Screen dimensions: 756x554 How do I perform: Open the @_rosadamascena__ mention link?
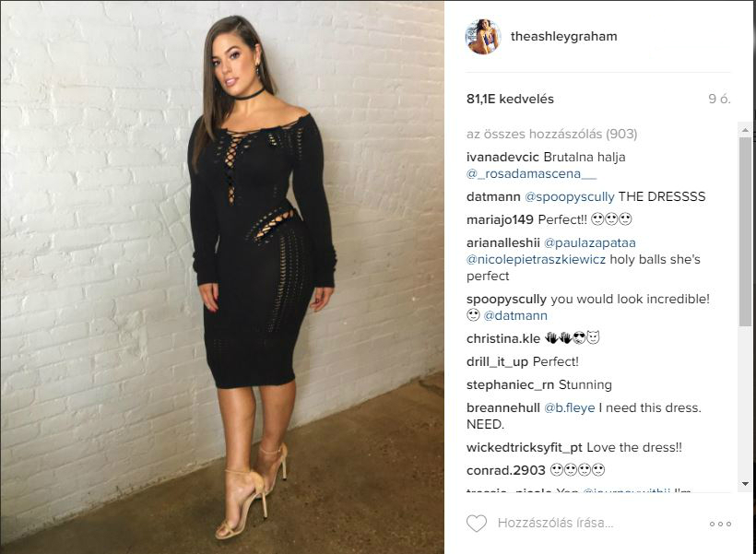click(x=531, y=174)
